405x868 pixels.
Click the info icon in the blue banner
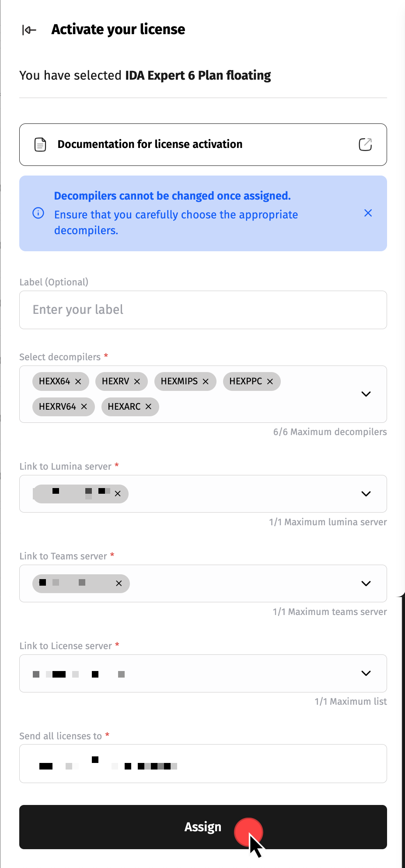tap(38, 213)
